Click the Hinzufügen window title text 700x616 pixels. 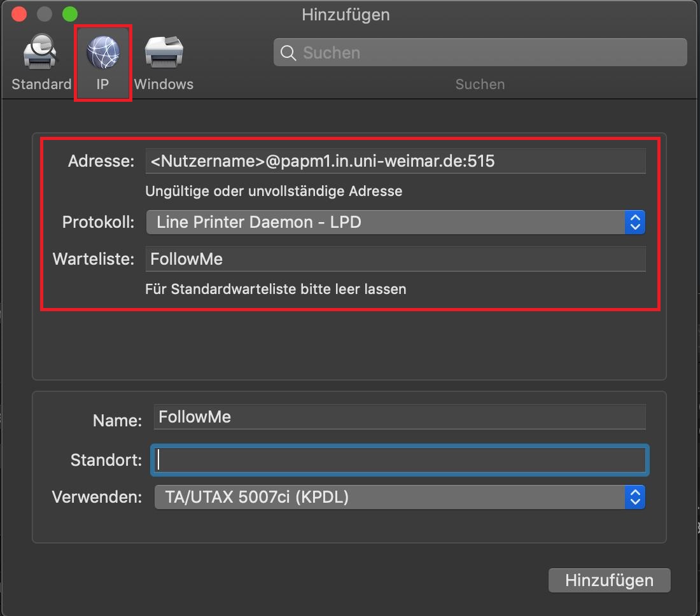pyautogui.click(x=346, y=14)
